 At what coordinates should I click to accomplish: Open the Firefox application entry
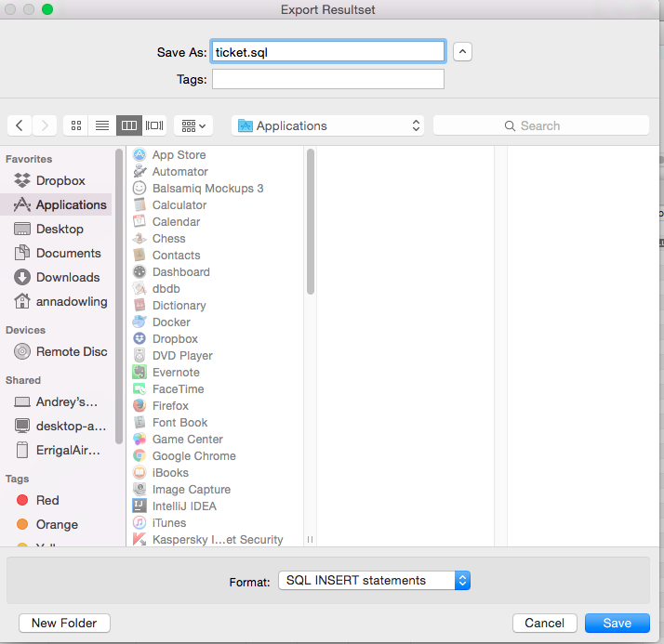(x=170, y=406)
